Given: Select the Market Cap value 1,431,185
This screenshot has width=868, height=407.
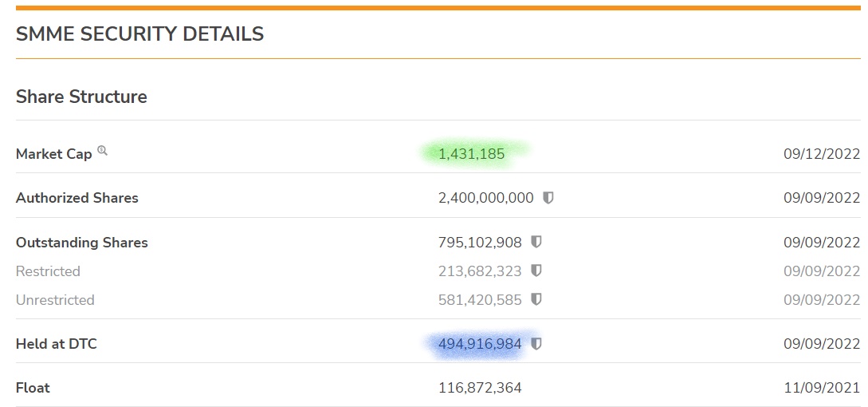Looking at the screenshot, I should pyautogui.click(x=472, y=154).
